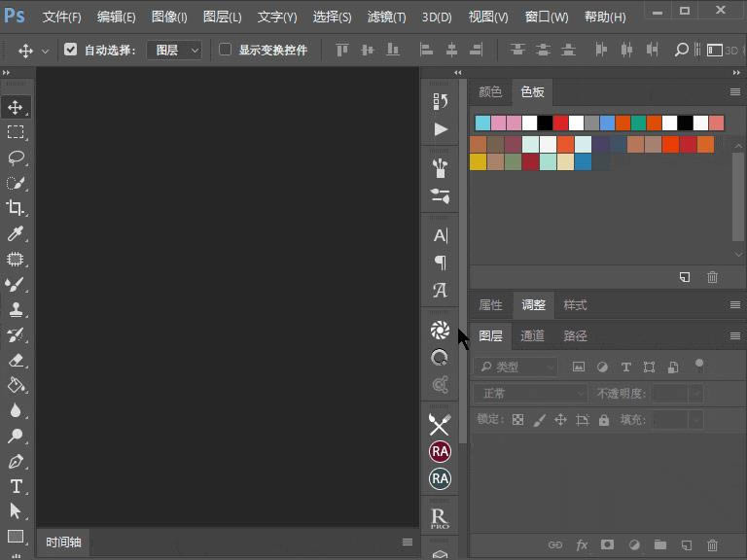
Task: Toggle the adjustment layer filter
Action: click(602, 367)
